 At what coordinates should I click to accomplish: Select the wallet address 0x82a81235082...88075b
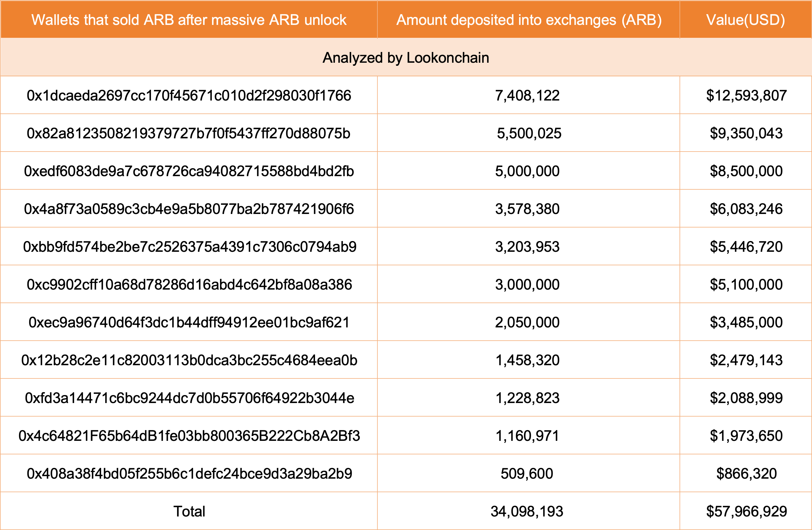[189, 133]
